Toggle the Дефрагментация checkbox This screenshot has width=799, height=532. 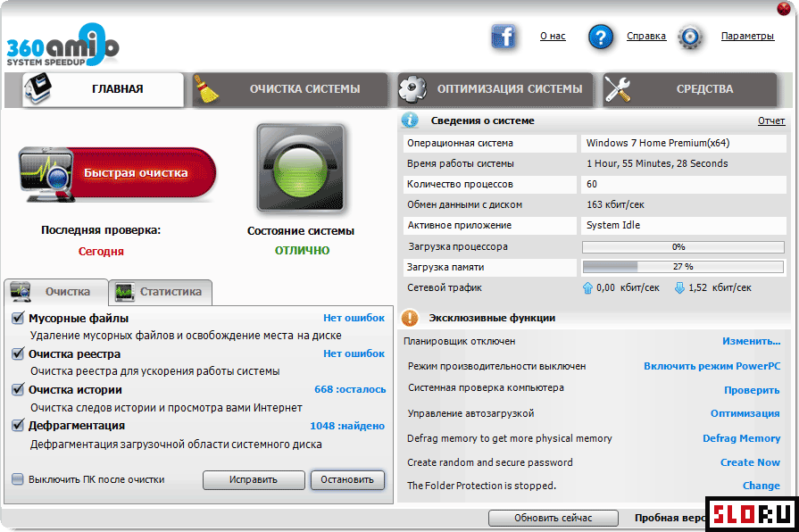click(x=18, y=425)
